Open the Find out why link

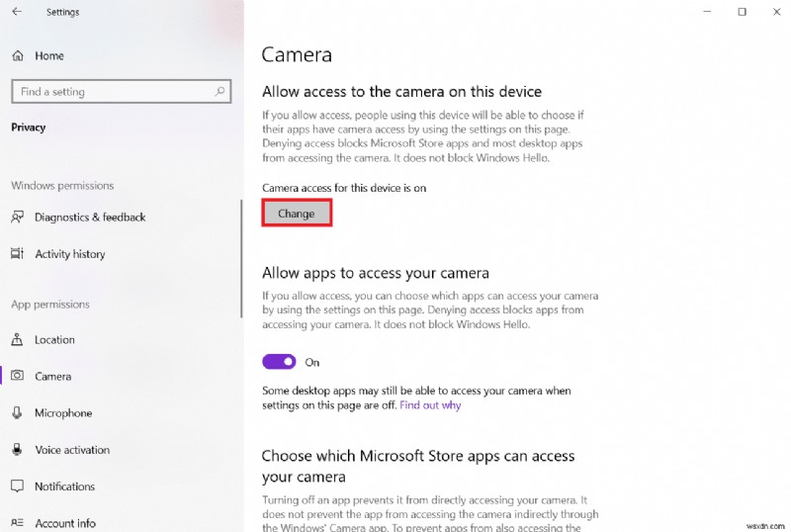[430, 405]
